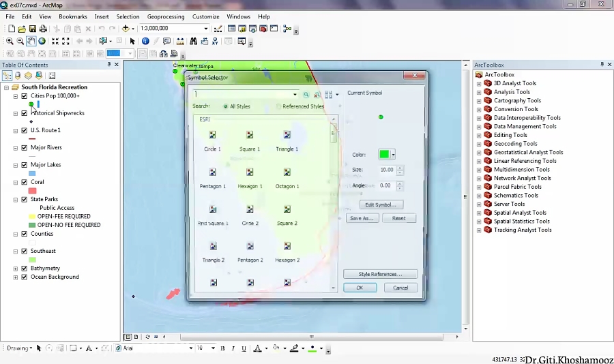The height and width of the screenshot is (364, 614).
Task: Click the Style References button
Action: click(x=380, y=274)
